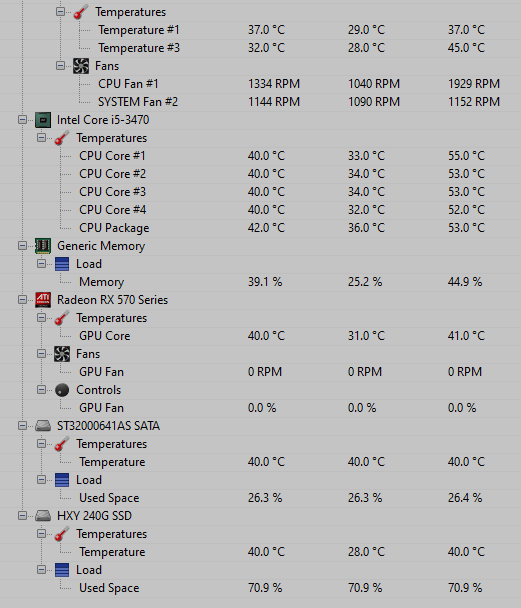Click the 1929 RPM max value
Viewport: 521px width, 608px height.
click(x=474, y=84)
